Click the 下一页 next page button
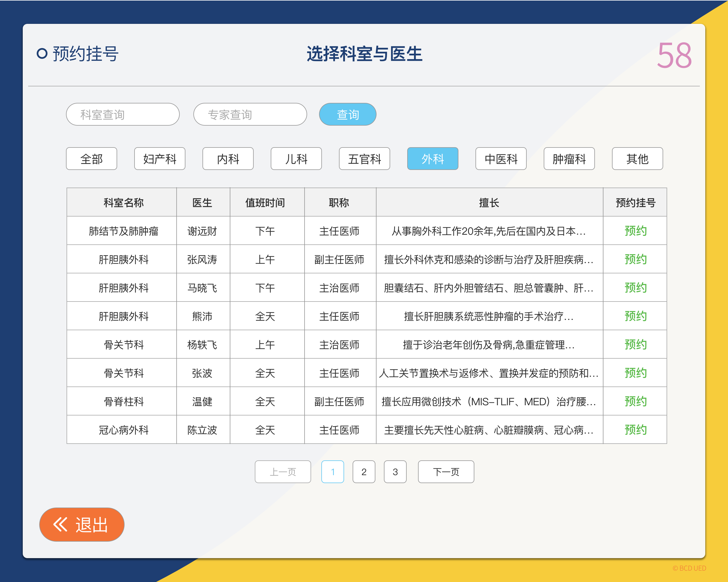Screen dimensions: 728x582 pyautogui.click(x=446, y=472)
